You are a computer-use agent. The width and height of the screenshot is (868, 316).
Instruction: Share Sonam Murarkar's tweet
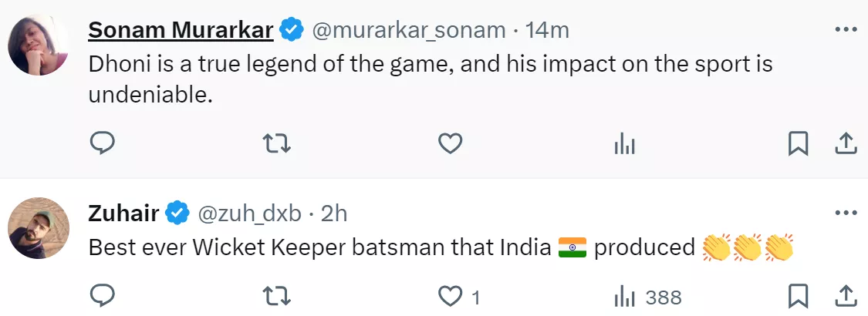click(x=846, y=143)
